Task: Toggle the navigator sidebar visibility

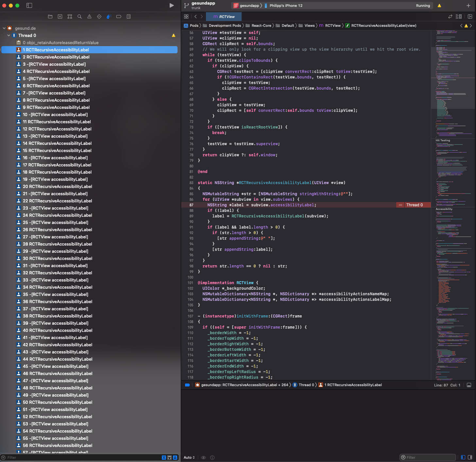Action: click(29, 6)
